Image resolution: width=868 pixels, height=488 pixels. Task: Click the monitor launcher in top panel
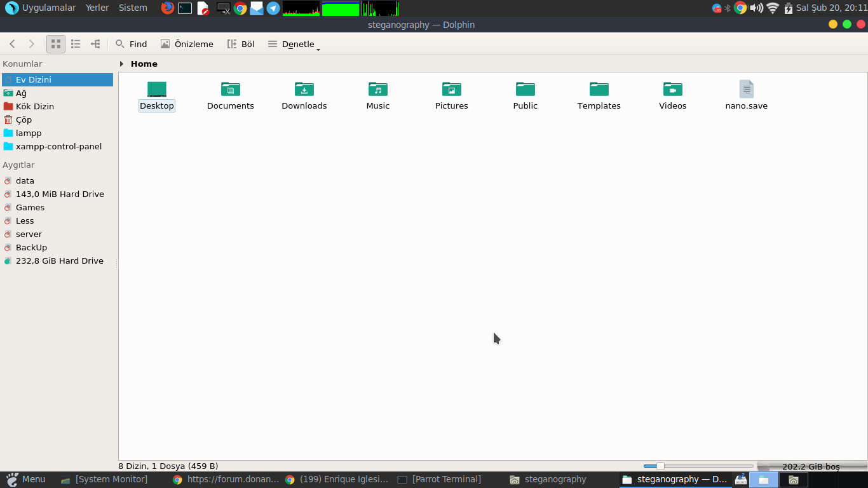223,8
